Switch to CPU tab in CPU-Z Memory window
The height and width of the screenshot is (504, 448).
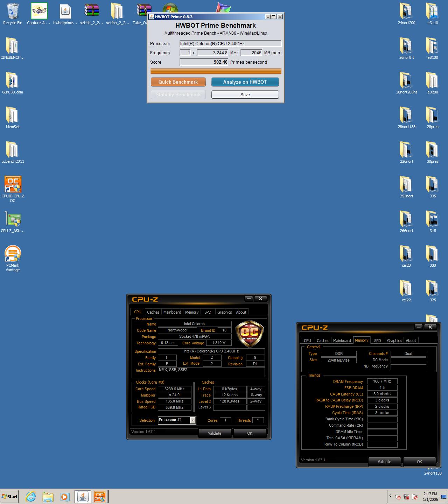(307, 340)
